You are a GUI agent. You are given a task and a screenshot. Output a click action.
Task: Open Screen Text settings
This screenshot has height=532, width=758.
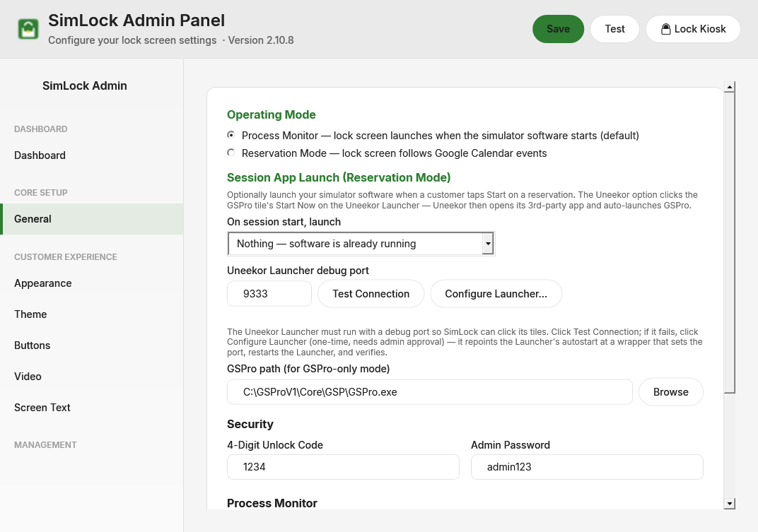92,408
